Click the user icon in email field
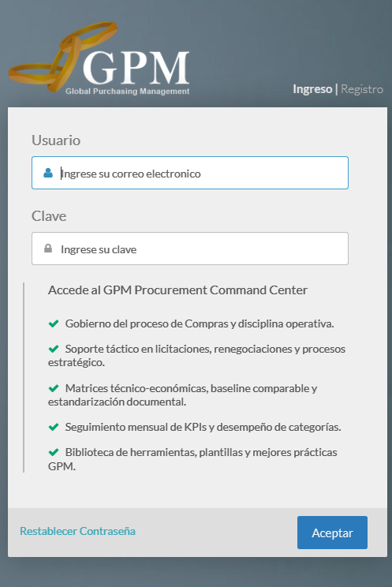This screenshot has width=392, height=587. [x=48, y=173]
